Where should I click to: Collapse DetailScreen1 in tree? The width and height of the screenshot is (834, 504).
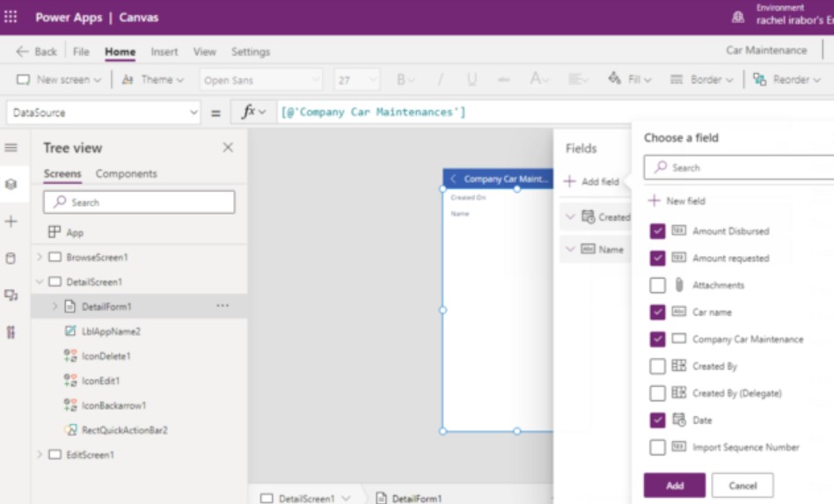pyautogui.click(x=40, y=281)
